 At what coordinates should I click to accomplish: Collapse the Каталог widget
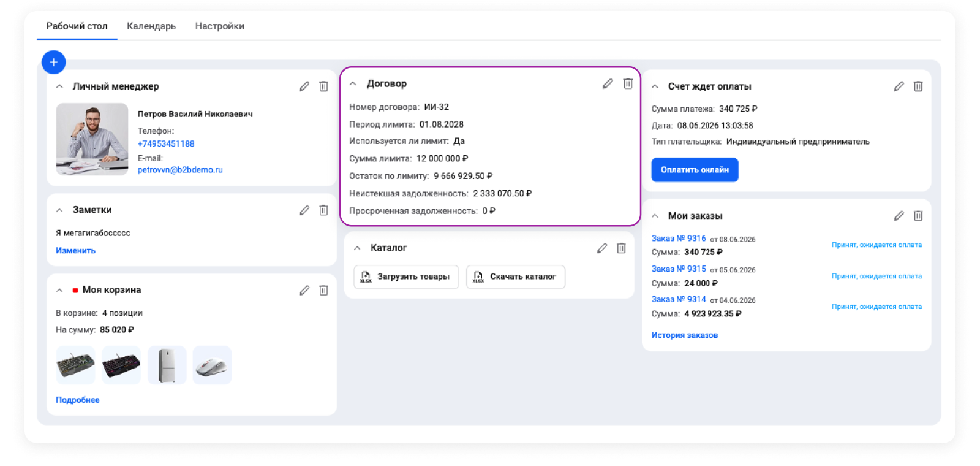pyautogui.click(x=357, y=248)
